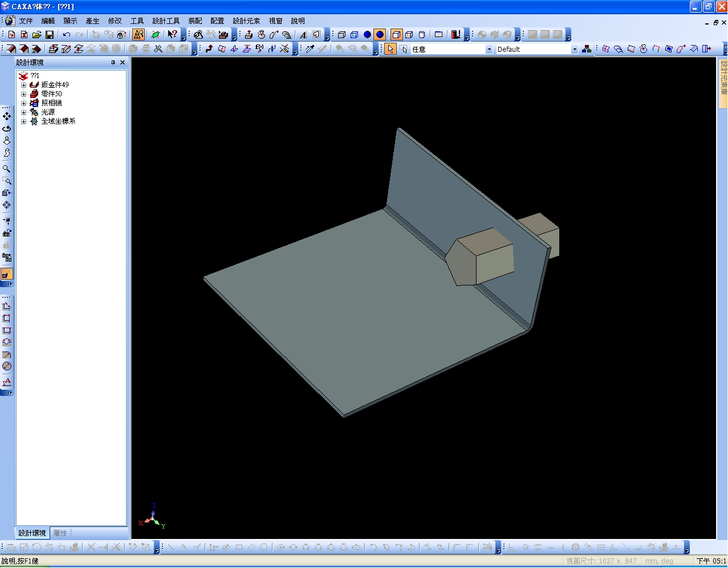Click the XYZ axis triad in viewport
728x568 pixels.
coord(152,517)
